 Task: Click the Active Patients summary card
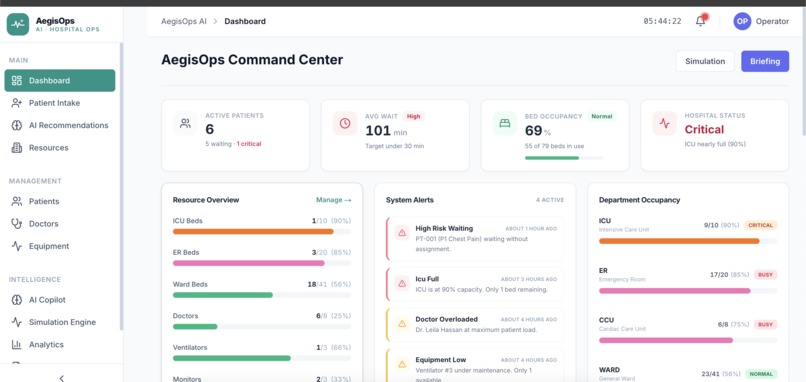point(235,135)
